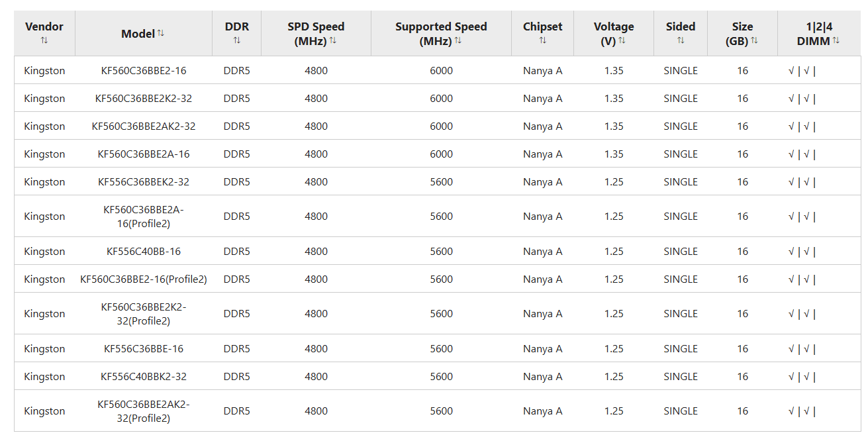Click the Vendor column sort icon
This screenshot has height=443, width=868.
pyautogui.click(x=44, y=40)
